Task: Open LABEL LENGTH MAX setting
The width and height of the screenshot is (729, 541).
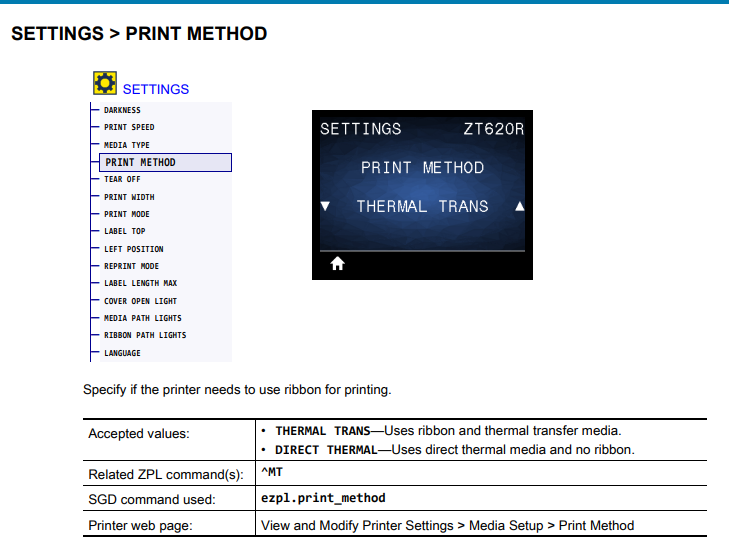Action: (x=140, y=283)
